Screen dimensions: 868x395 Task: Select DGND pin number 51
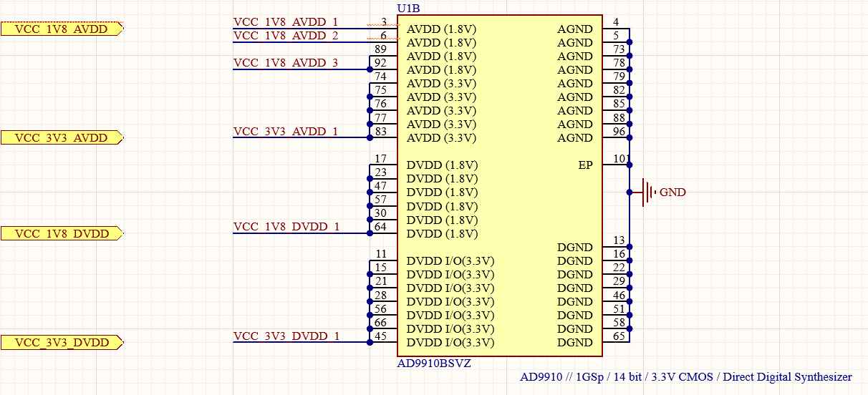pos(619,308)
